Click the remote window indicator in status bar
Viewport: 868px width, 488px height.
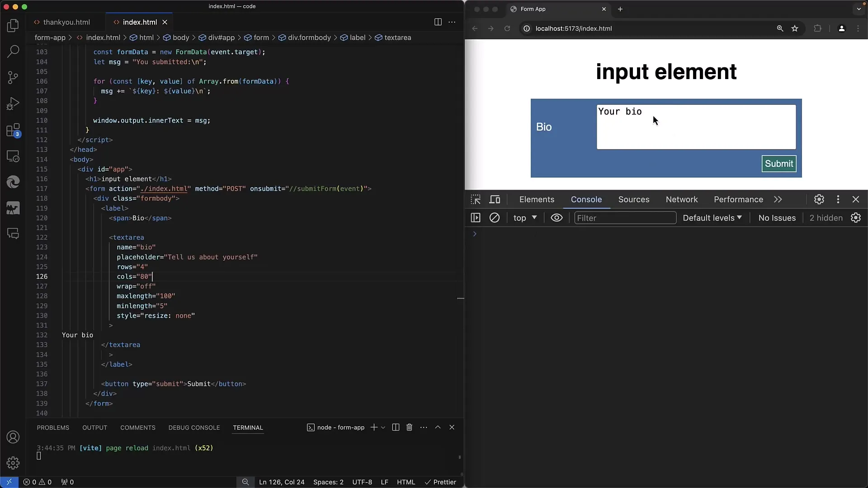pos(9,482)
